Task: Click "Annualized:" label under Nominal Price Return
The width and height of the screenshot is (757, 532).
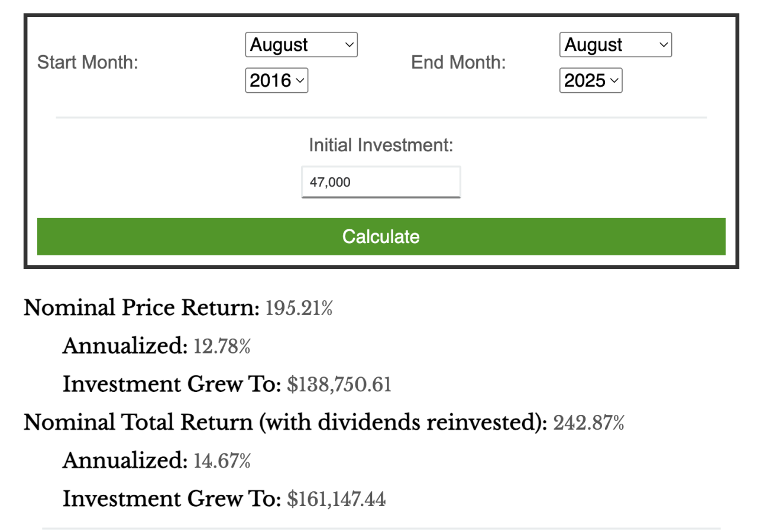Action: tap(125, 346)
